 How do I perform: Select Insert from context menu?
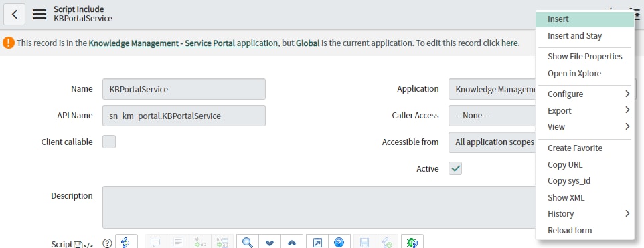585,19
